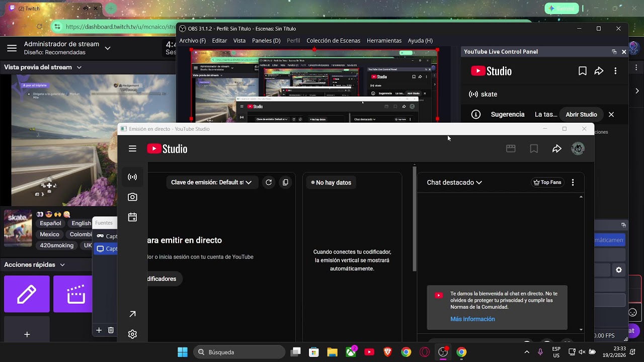This screenshot has width=644, height=362.
Task: Open the Ayuda menu in OBS
Action: click(x=420, y=41)
